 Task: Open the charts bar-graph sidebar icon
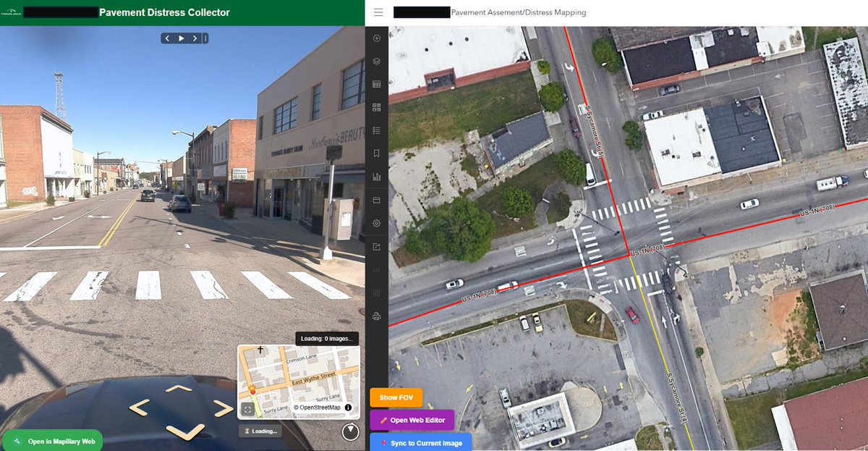(376, 177)
